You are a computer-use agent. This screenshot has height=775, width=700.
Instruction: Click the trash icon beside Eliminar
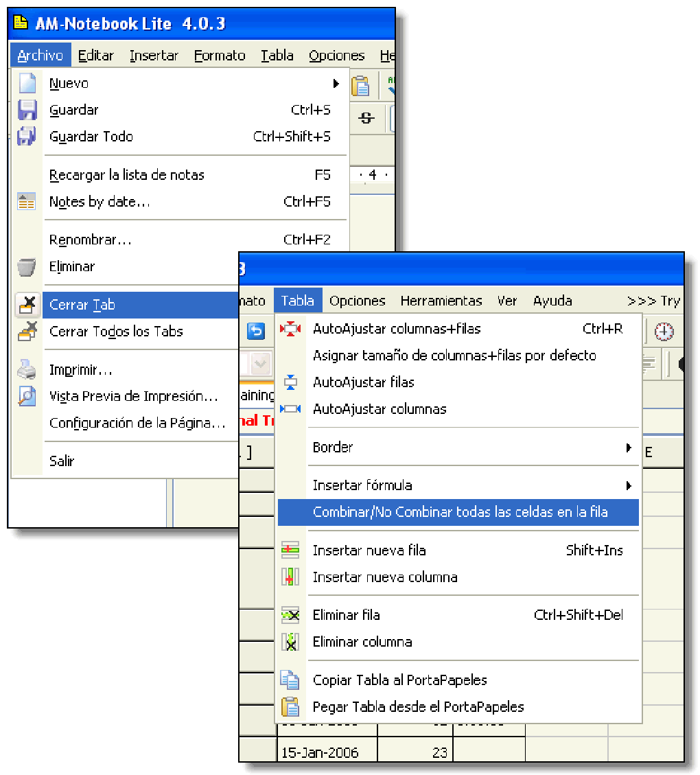[26, 267]
